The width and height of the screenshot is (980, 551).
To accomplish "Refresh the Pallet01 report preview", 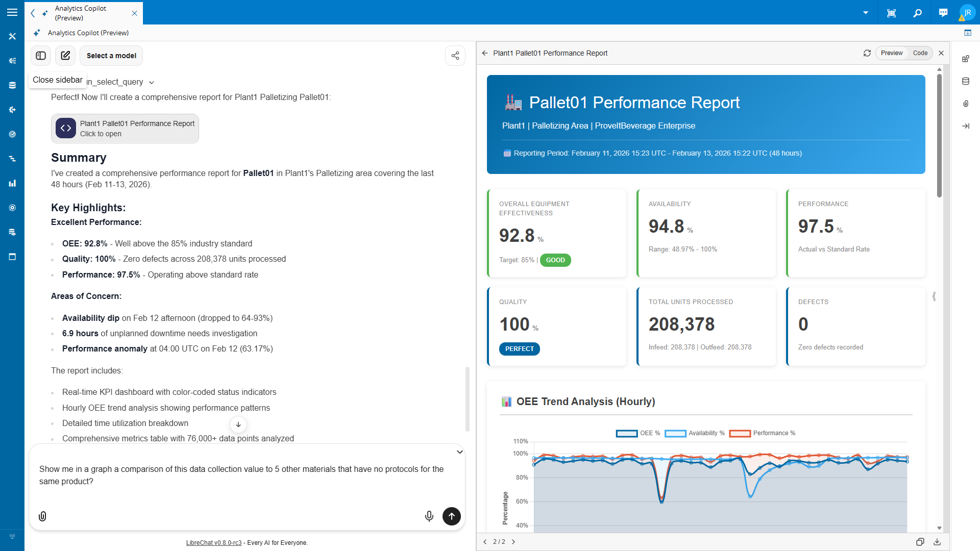I will 867,53.
